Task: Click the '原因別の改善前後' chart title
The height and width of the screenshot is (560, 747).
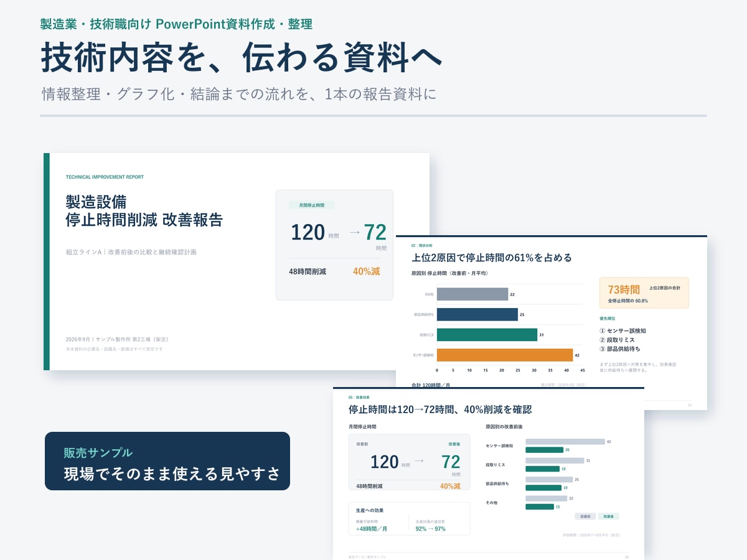Action: (x=504, y=427)
